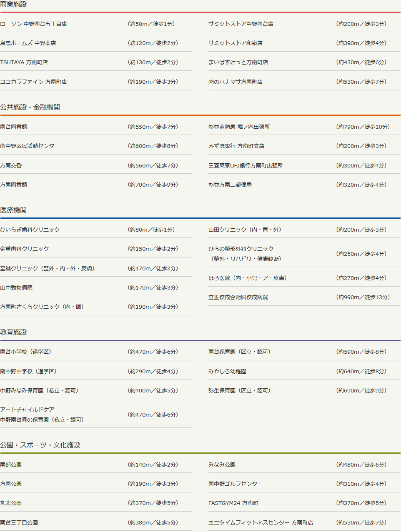401x532 pixels.
Task: Click the 公園・スポーツ・文化施設 heading
Action: [x=40, y=445]
